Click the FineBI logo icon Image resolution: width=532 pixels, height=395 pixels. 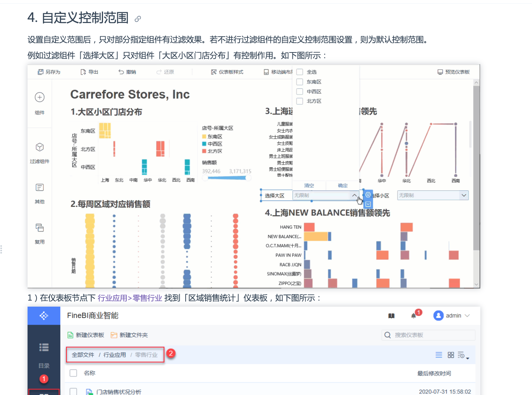coord(44,315)
